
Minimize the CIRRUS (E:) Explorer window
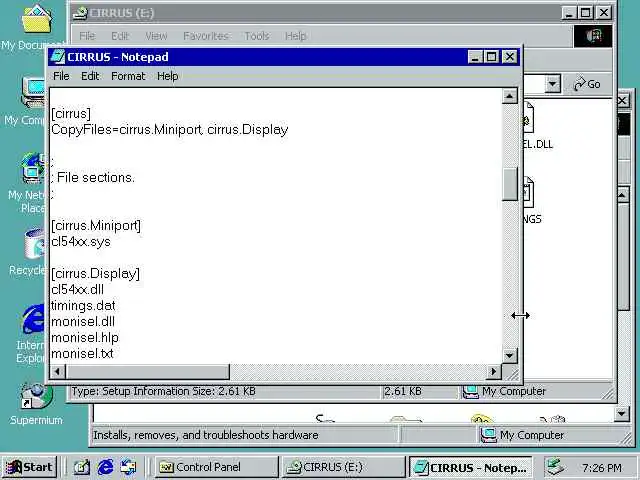point(569,13)
